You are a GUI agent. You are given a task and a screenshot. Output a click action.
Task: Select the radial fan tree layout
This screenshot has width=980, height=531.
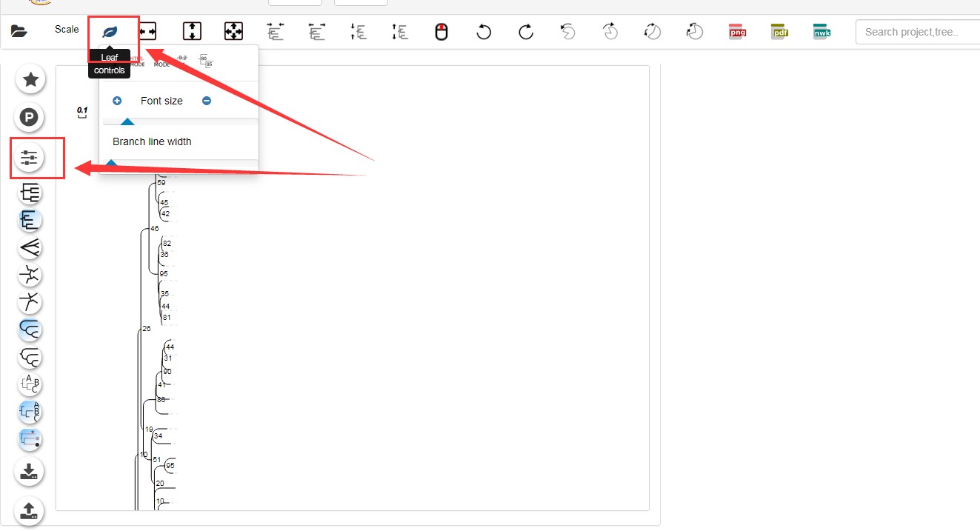[x=30, y=247]
